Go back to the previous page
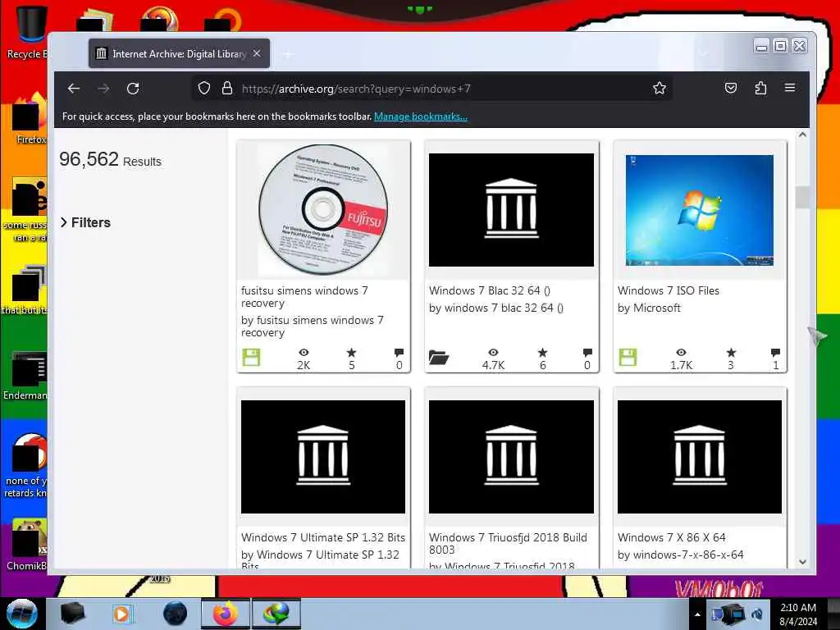Viewport: 840px width, 630px height. [74, 89]
